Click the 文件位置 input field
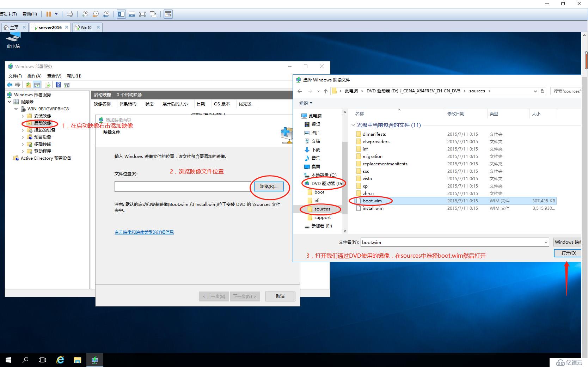 [182, 186]
